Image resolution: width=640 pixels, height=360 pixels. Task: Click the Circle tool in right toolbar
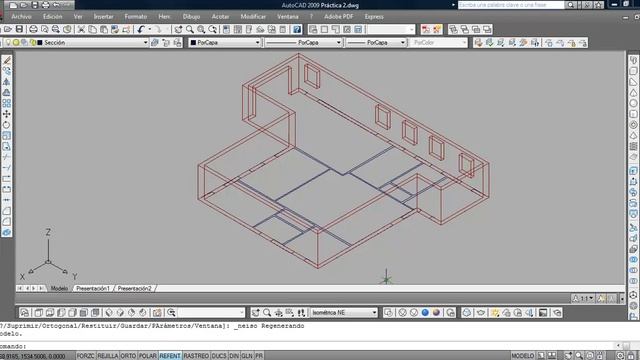[633, 103]
